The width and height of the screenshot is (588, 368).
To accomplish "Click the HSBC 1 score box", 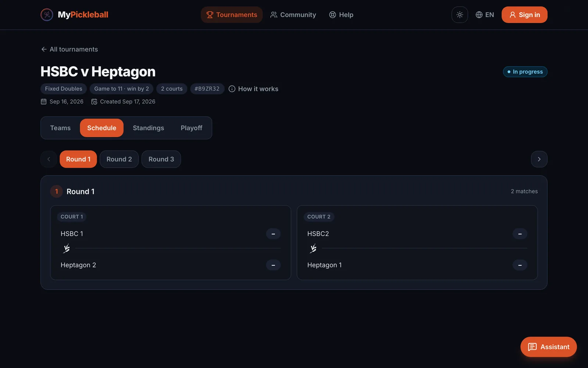I will tap(273, 234).
